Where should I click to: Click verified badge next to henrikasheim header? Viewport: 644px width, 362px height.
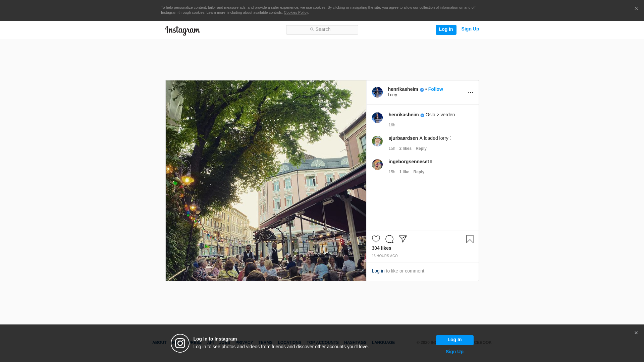tap(422, 90)
